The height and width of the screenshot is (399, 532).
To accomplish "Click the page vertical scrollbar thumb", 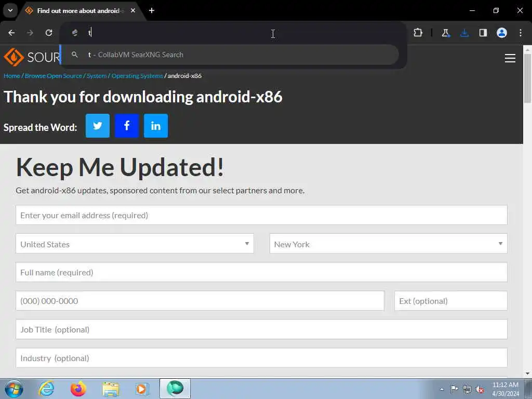I will tap(528, 78).
